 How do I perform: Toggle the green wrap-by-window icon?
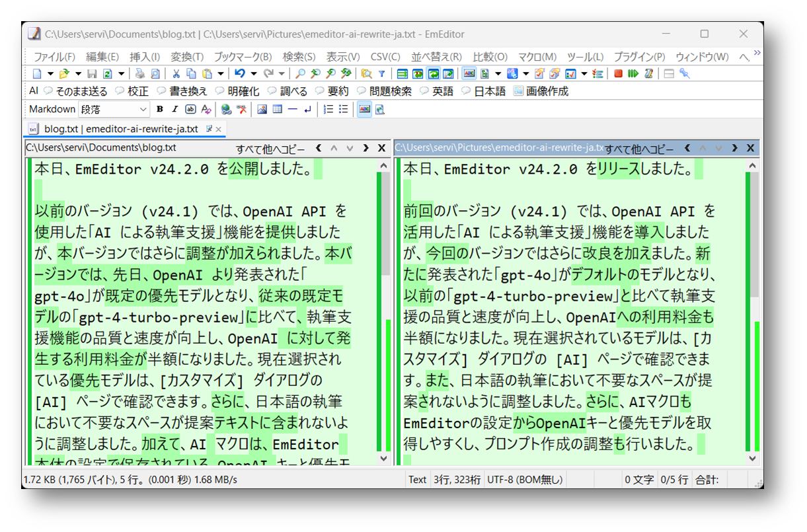coord(434,74)
